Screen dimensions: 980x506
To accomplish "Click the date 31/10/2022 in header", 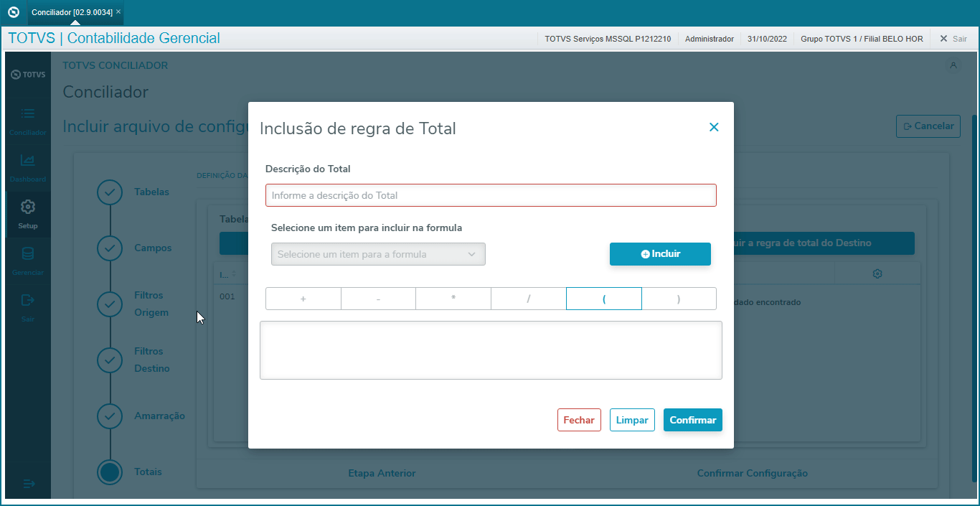I will coord(768,39).
